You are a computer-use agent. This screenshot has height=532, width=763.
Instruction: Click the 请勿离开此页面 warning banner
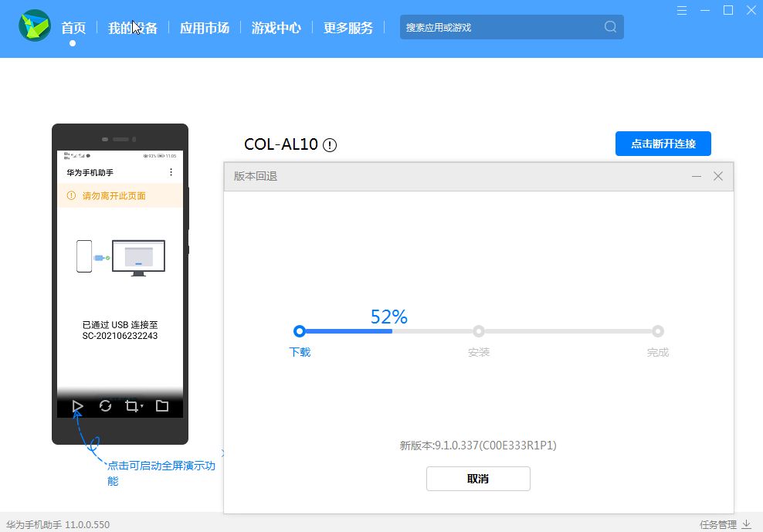point(120,195)
